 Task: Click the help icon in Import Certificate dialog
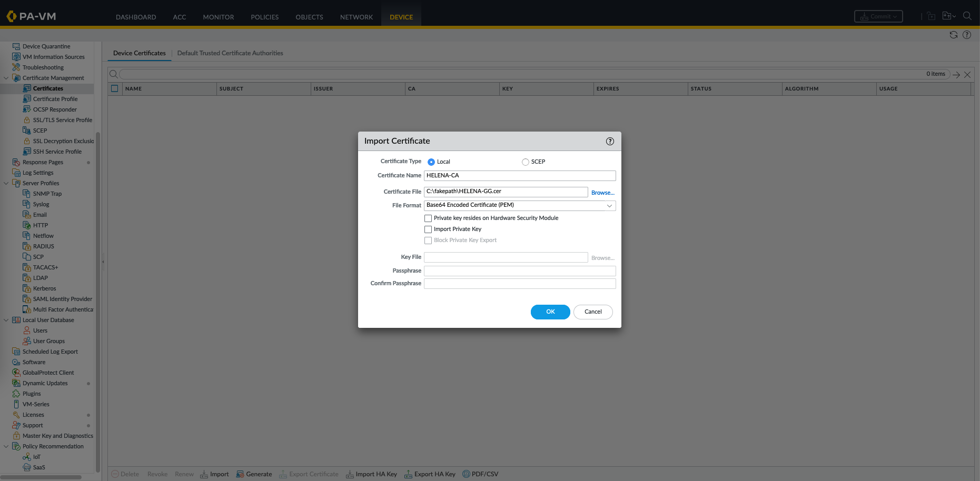(x=610, y=141)
